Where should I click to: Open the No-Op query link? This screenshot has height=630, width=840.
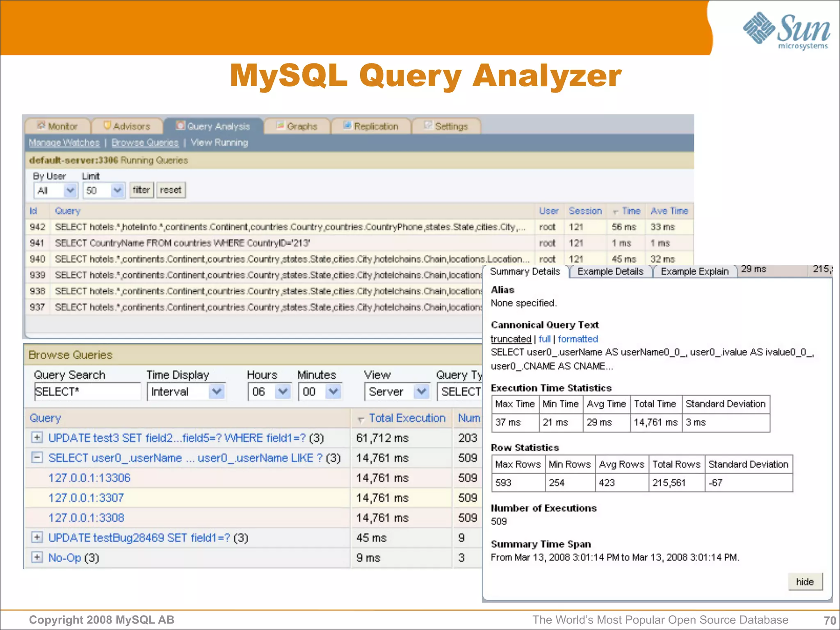(64, 558)
